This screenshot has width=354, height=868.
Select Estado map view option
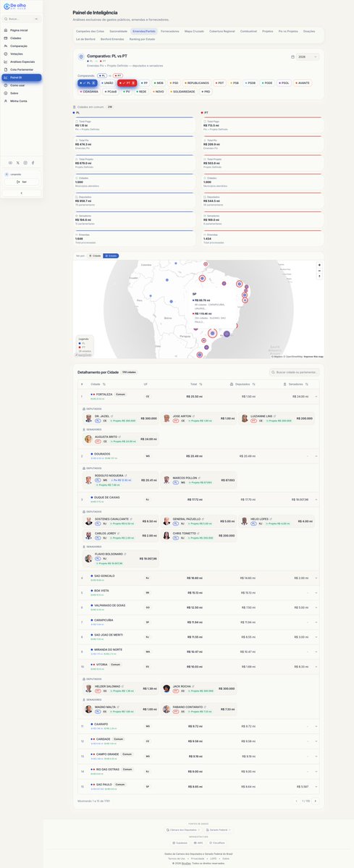(x=111, y=256)
